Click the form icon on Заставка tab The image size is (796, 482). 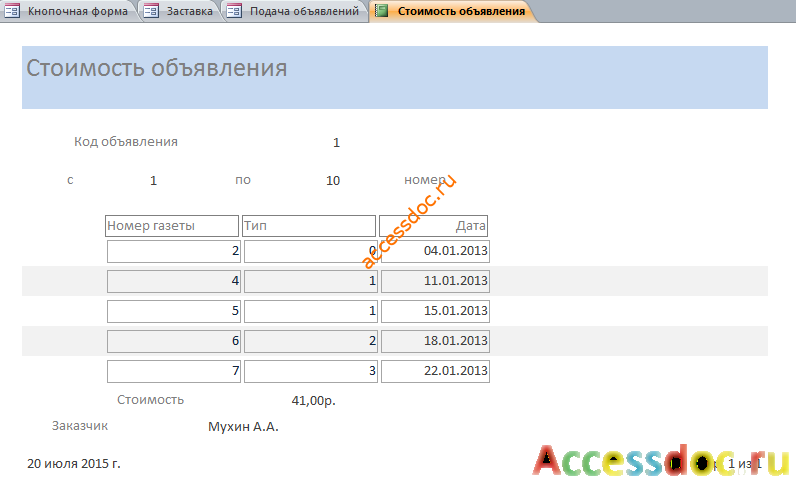(x=151, y=11)
